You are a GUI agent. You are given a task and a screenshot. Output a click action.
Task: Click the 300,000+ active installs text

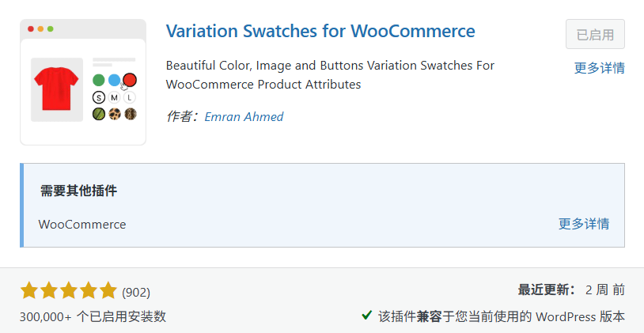93,316
